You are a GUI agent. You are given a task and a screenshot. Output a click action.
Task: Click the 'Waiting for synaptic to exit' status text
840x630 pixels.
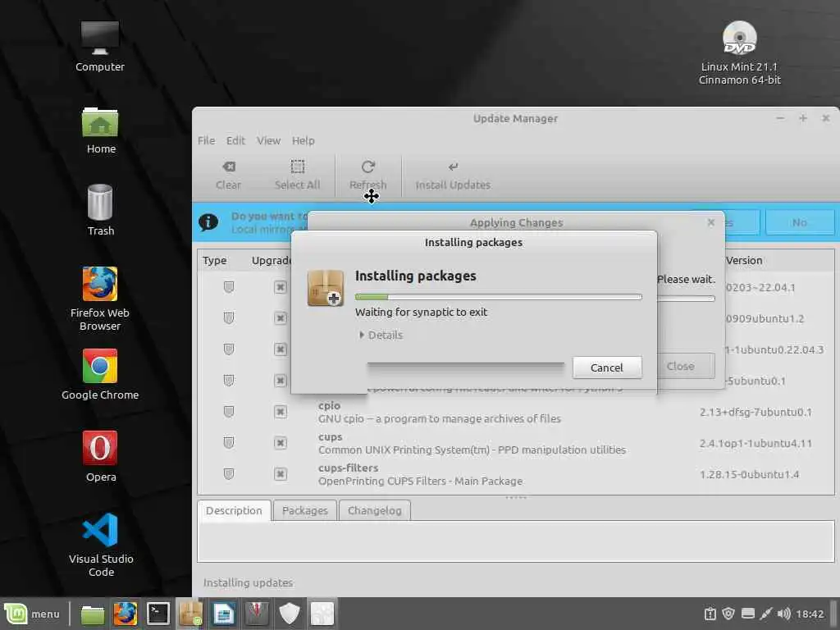pos(421,312)
